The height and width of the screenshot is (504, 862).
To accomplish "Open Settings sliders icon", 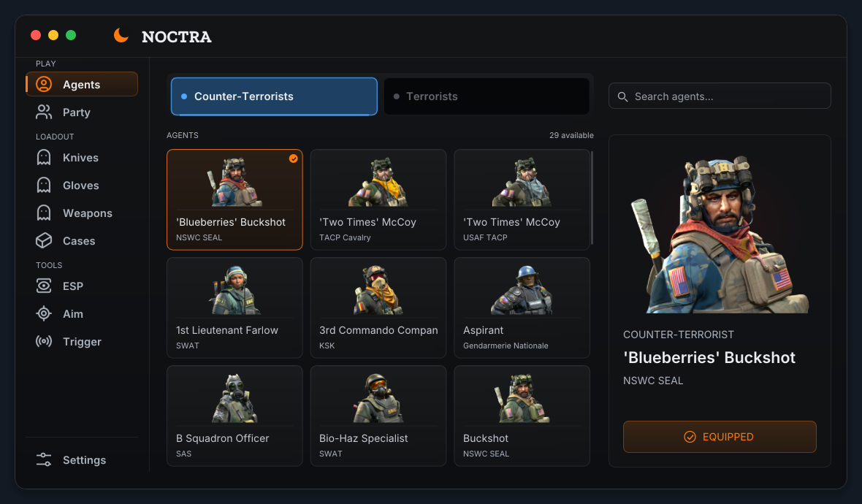I will point(44,459).
